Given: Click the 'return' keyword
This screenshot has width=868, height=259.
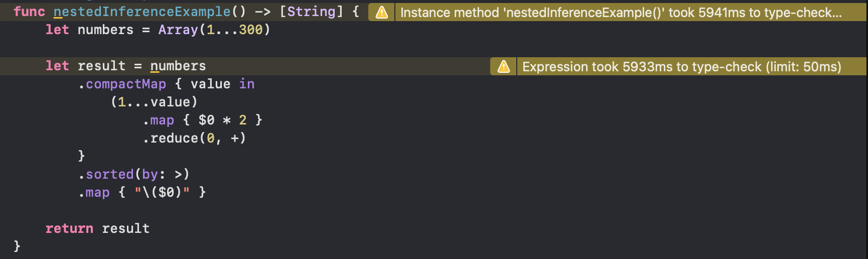Looking at the screenshot, I should [69, 228].
